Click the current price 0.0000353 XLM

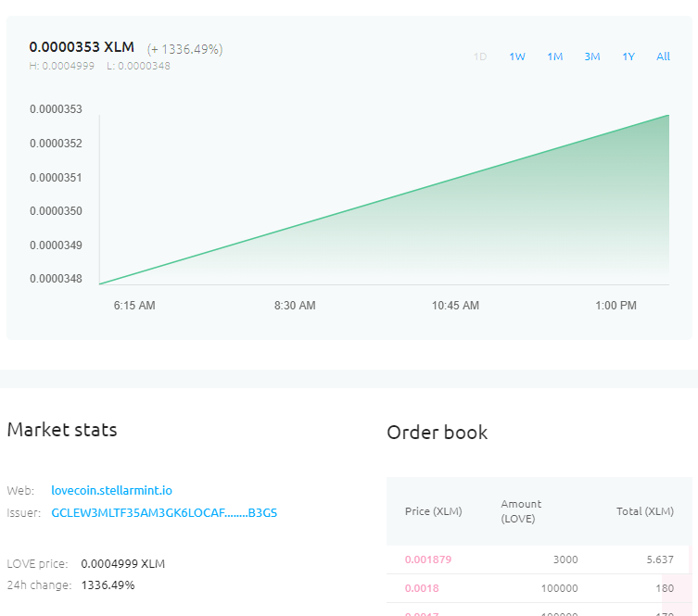point(82,46)
